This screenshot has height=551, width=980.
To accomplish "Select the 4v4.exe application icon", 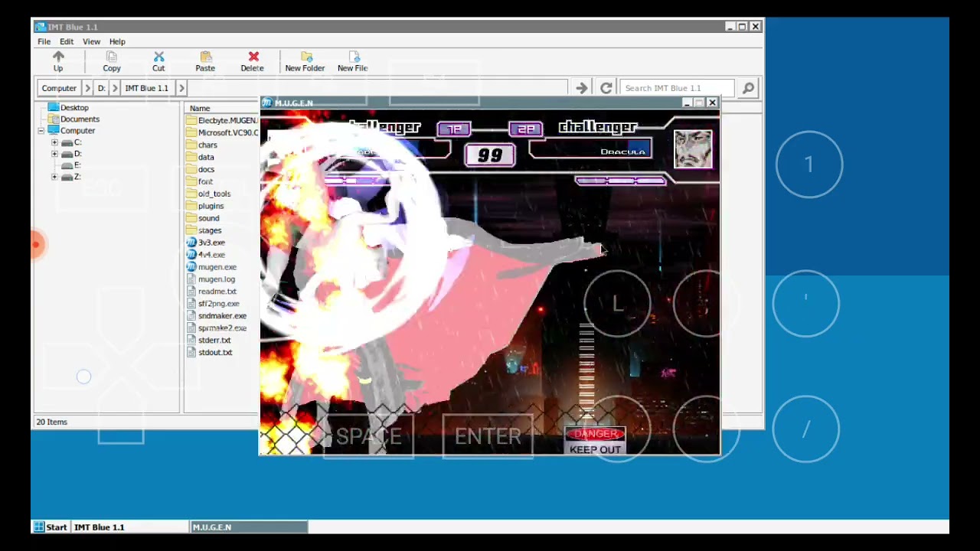I will 191,255.
